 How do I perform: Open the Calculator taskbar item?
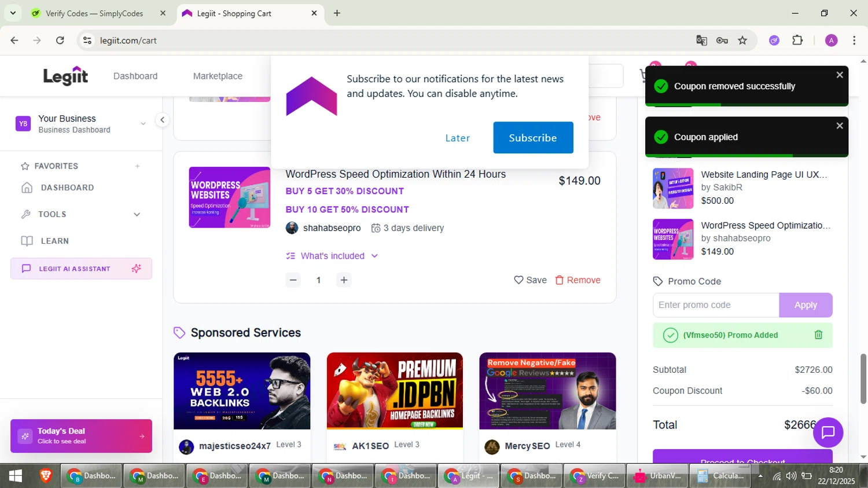(x=721, y=476)
